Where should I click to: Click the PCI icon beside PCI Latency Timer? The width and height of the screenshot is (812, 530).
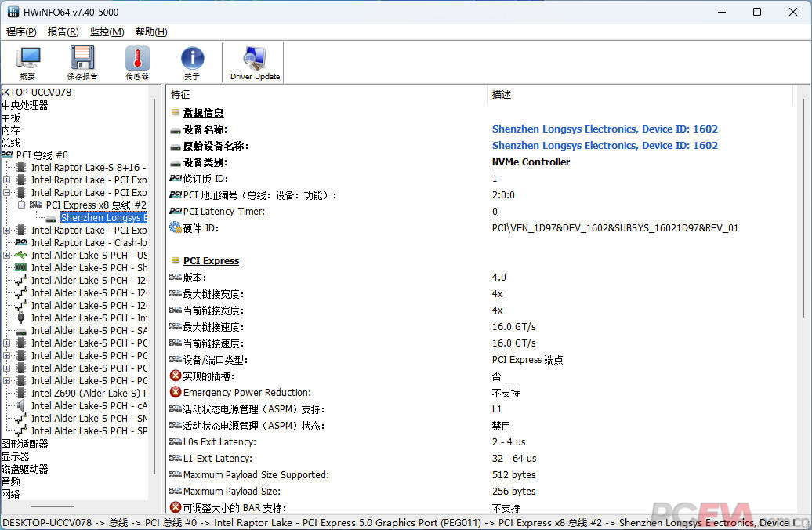click(176, 211)
